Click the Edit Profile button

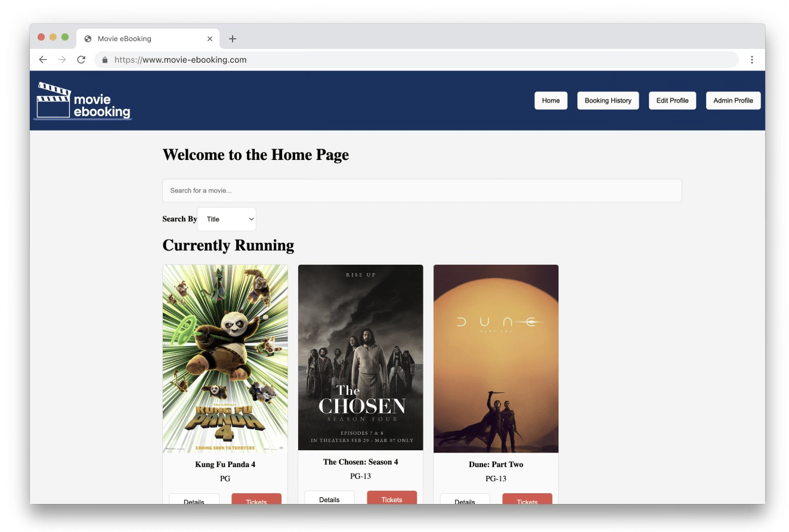pyautogui.click(x=672, y=100)
